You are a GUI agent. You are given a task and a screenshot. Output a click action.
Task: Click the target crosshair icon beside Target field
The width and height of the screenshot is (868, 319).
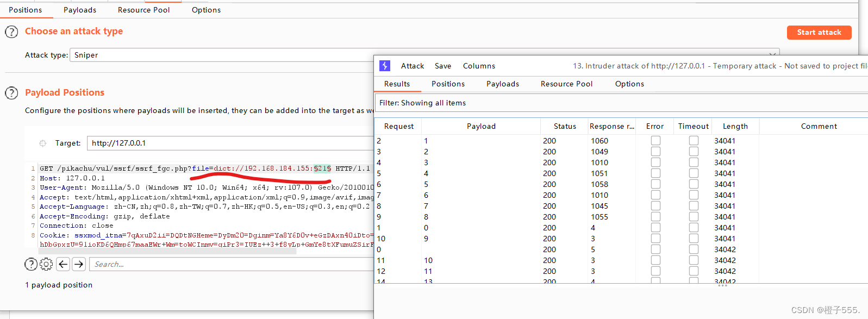[x=43, y=143]
